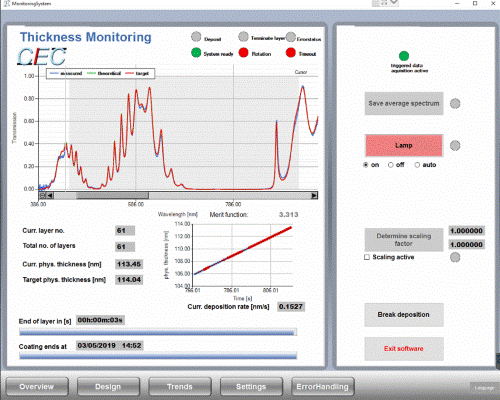Click the Curr. layer no. value field
Image resolution: width=500 pixels, height=400 pixels.
click(125, 231)
